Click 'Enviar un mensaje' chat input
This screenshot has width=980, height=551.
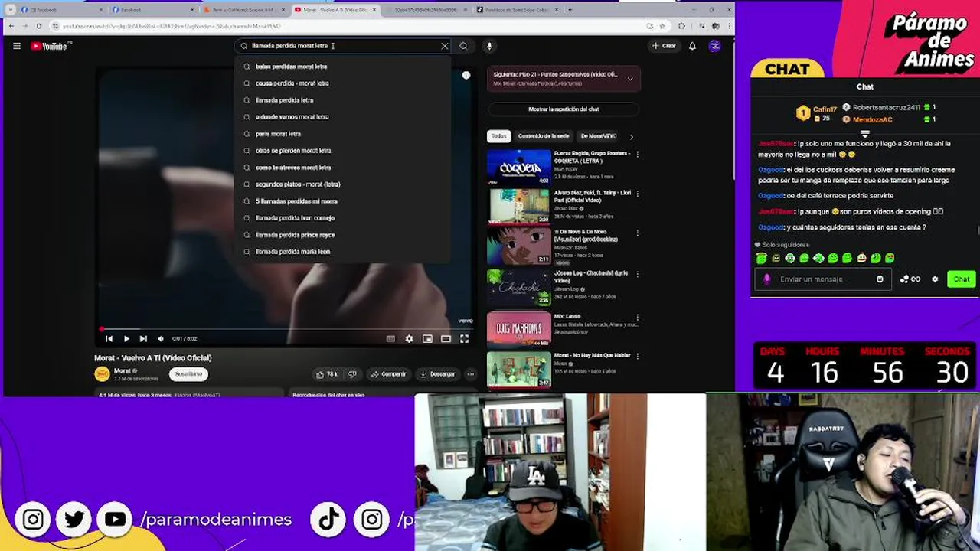823,279
